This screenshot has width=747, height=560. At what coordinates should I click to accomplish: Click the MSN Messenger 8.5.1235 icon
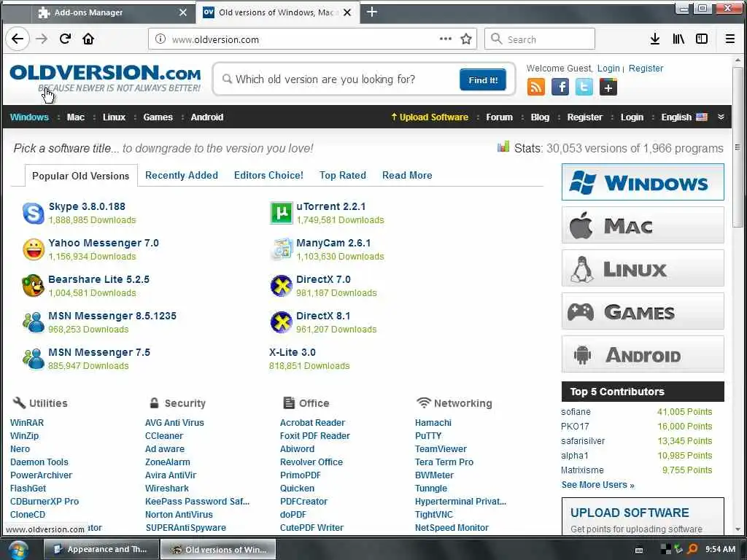(34, 322)
